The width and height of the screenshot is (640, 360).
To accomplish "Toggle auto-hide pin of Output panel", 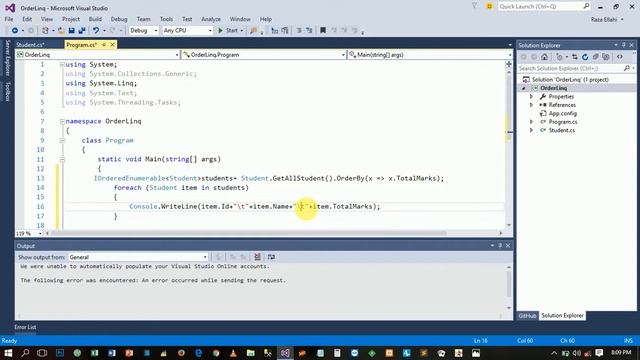I will coord(500,245).
